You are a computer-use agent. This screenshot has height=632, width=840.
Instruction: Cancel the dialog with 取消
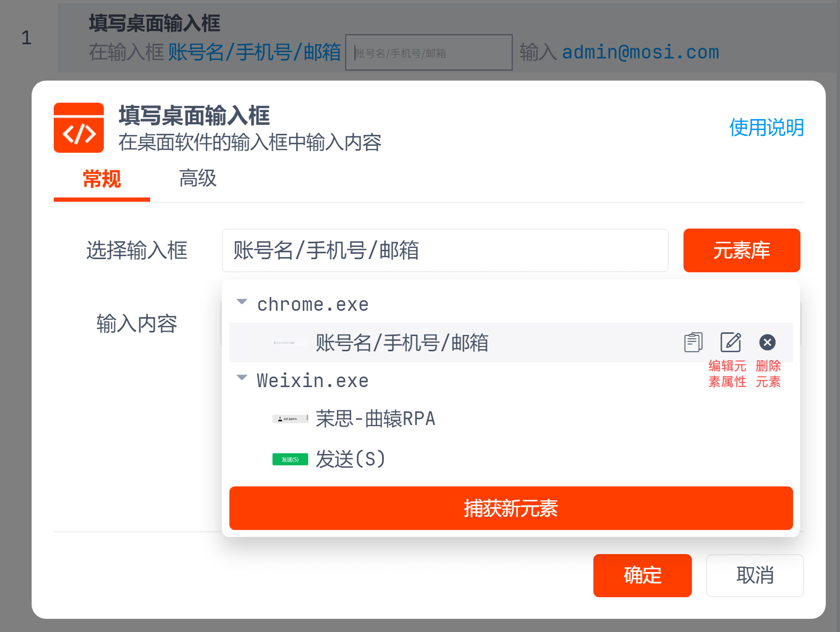[x=755, y=576]
